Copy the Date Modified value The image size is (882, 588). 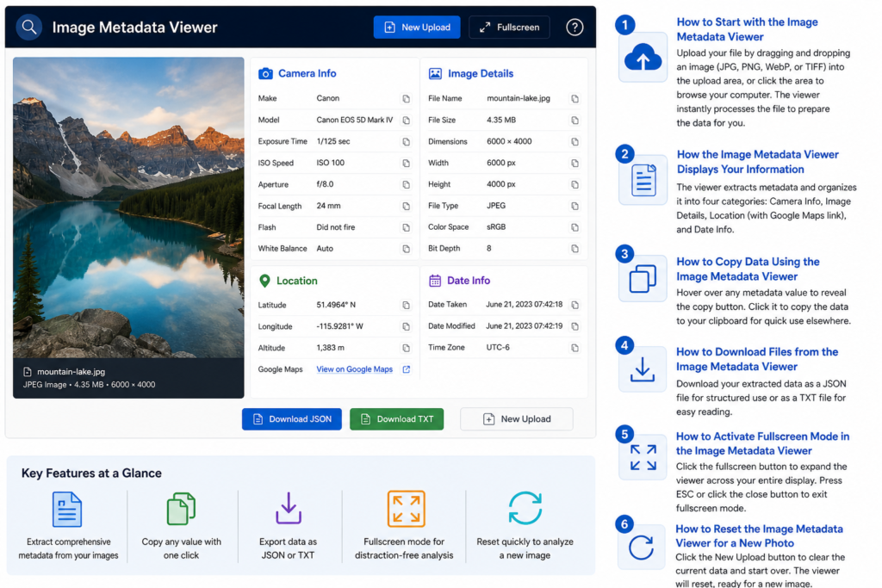click(x=575, y=326)
